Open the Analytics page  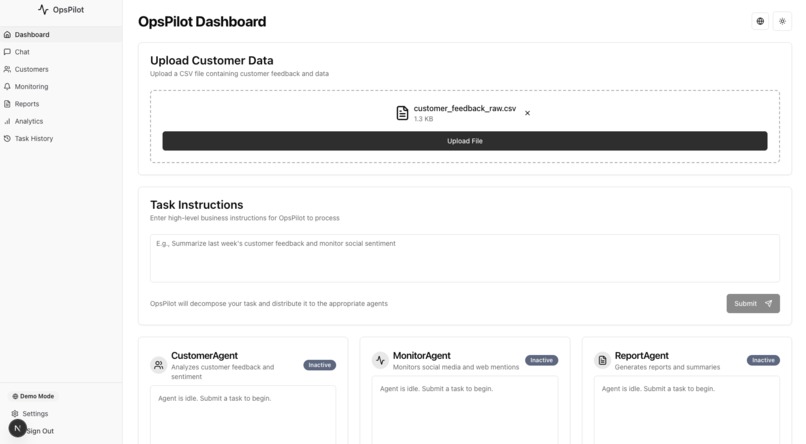point(61,121)
